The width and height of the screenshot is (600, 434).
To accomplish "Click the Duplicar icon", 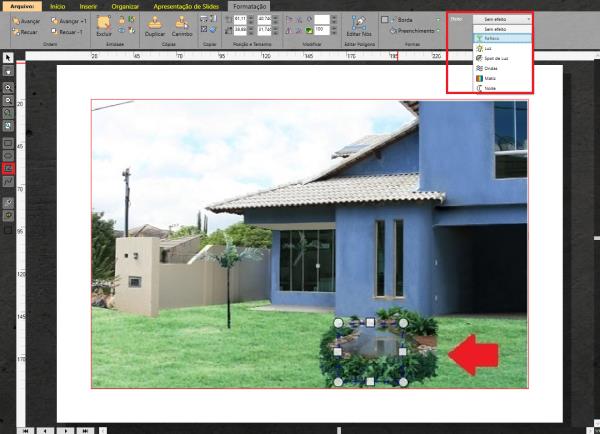I will [x=153, y=24].
